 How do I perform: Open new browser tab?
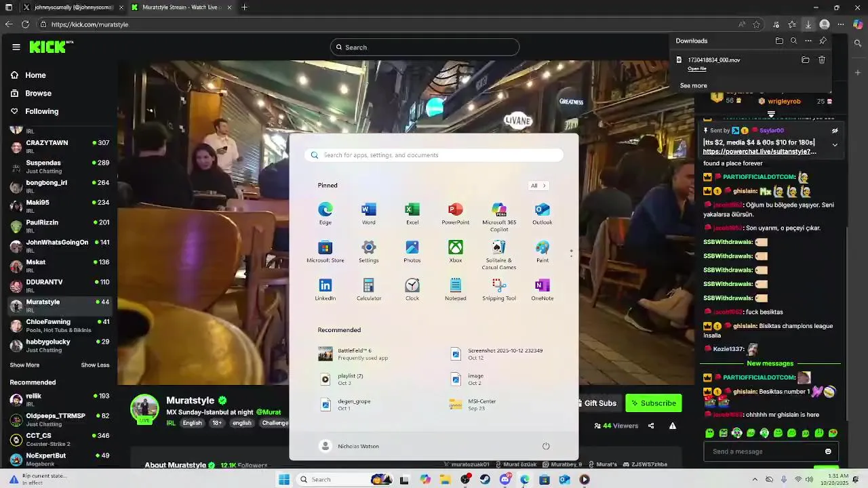(244, 7)
